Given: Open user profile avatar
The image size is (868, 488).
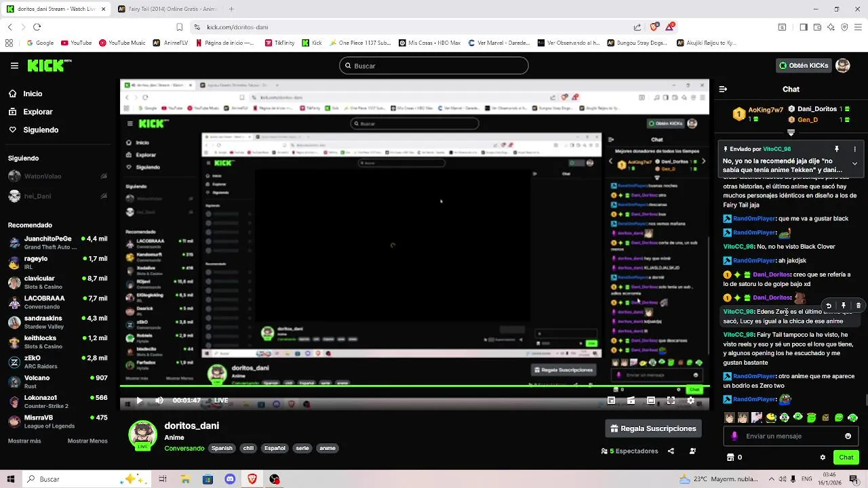Looking at the screenshot, I should pyautogui.click(x=842, y=66).
